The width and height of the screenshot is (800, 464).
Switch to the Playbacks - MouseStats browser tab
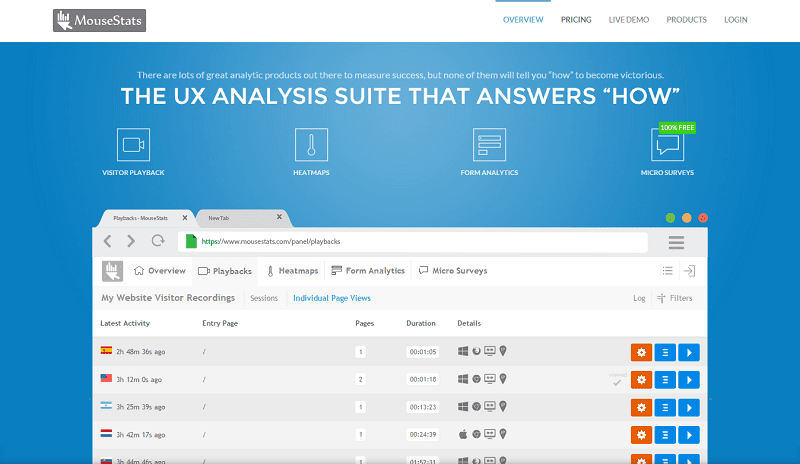tap(141, 218)
